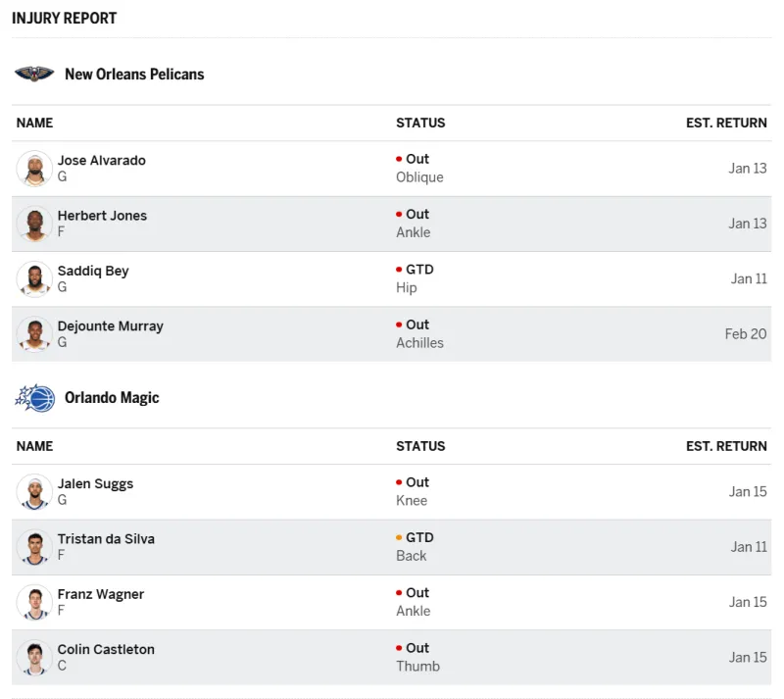Open Jose Alvarado's player page link
The image size is (784, 699).
(x=101, y=161)
